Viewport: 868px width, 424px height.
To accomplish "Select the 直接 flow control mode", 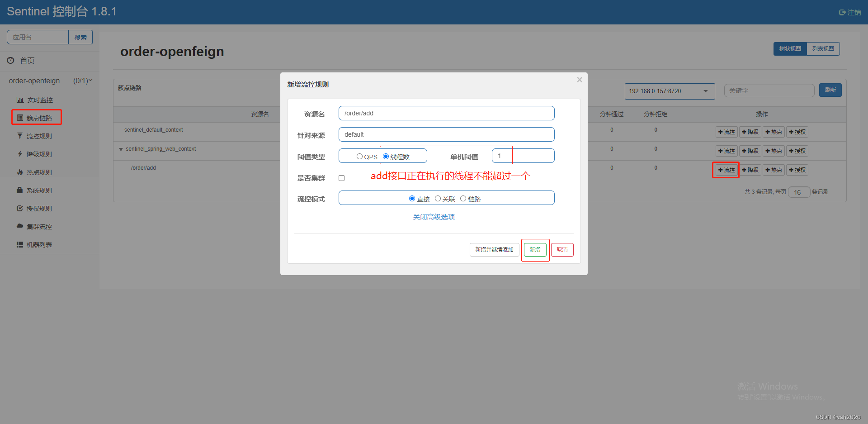I will pyautogui.click(x=412, y=199).
